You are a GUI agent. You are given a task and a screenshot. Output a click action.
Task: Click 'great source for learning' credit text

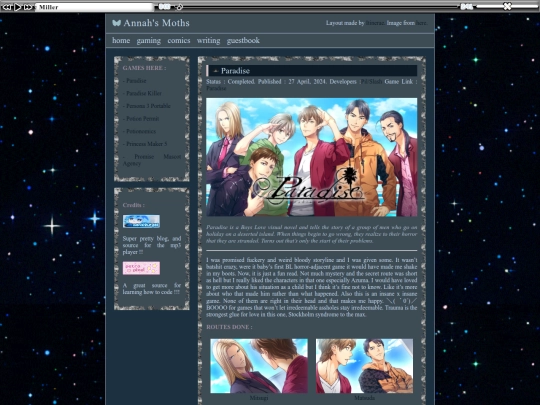click(x=152, y=289)
